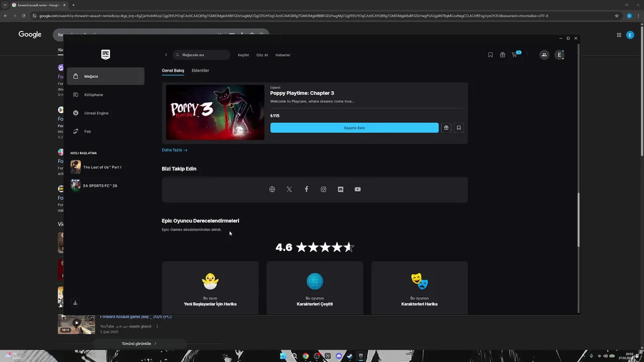Open the YouTube social icon
Viewport: 644px width, 362px height.
point(358,190)
